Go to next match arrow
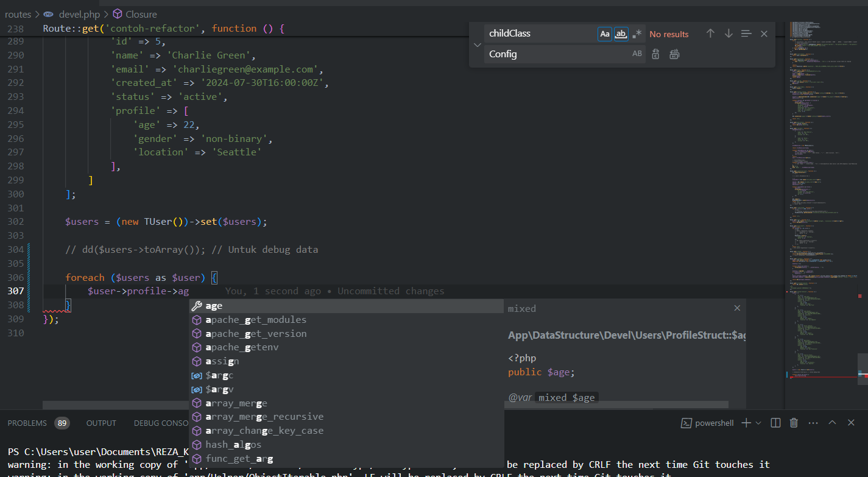Image resolution: width=868 pixels, height=477 pixels. click(729, 34)
